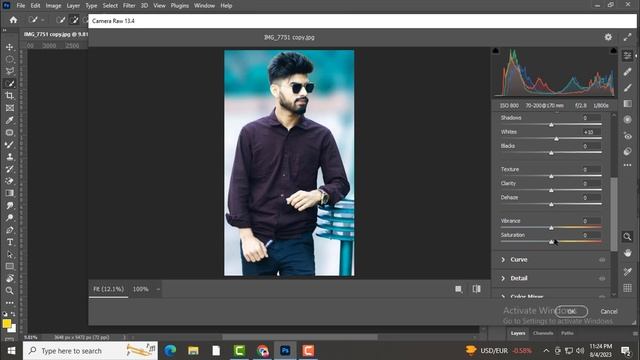640x360 pixels.
Task: Open the Edit panel in Camera Raw
Action: [x=628, y=56]
